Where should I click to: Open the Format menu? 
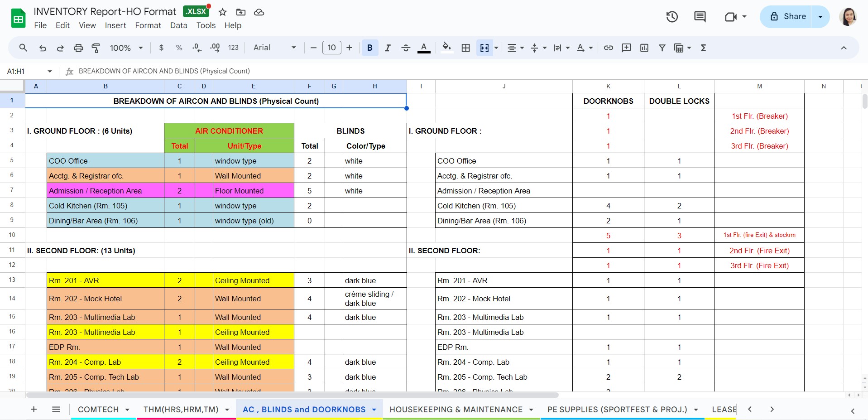148,25
